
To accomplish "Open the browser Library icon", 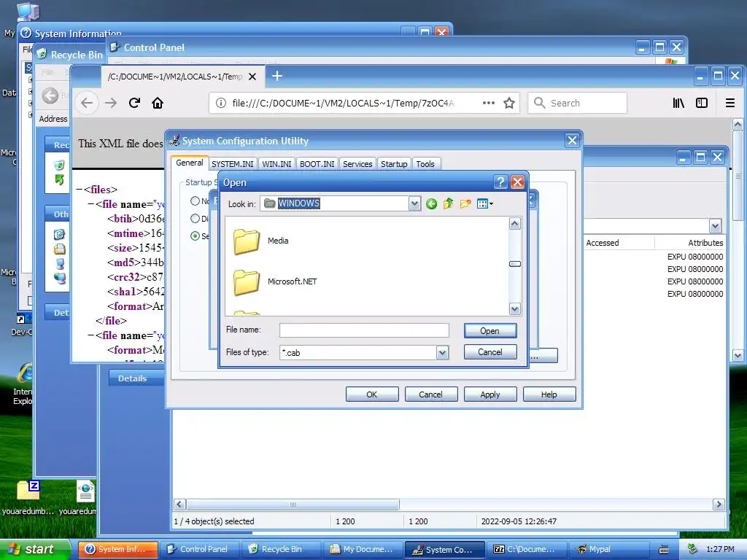I will [678, 103].
